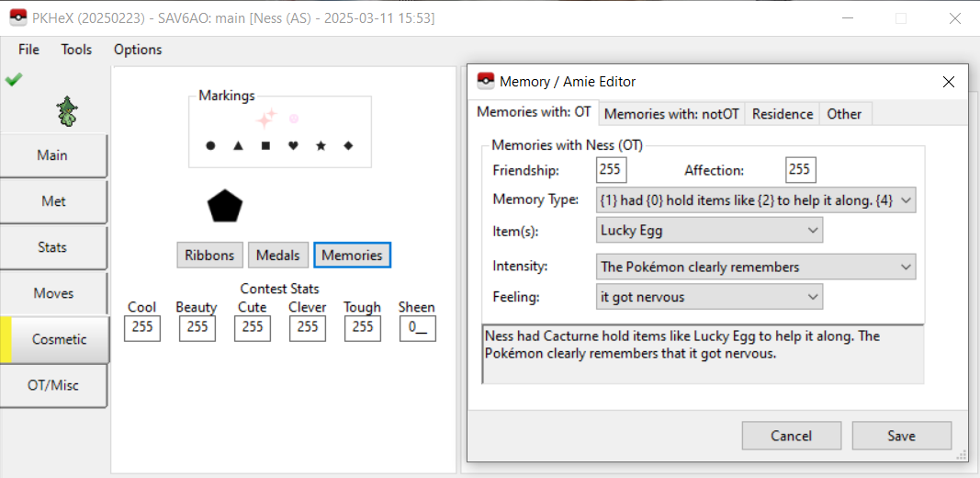Click the diamond marking icon
Image resolution: width=980 pixels, height=478 pixels.
348,146
